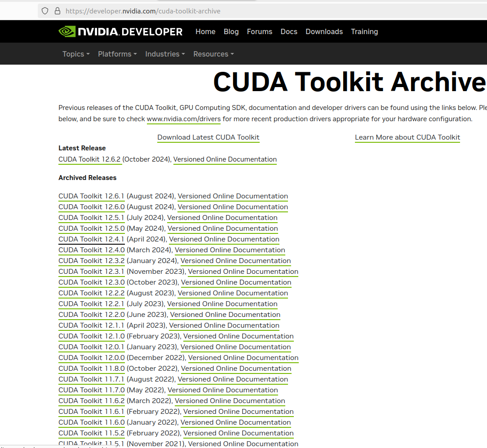
Task: Open CUDA Toolkit 12.5.1 link
Action: click(x=91, y=218)
